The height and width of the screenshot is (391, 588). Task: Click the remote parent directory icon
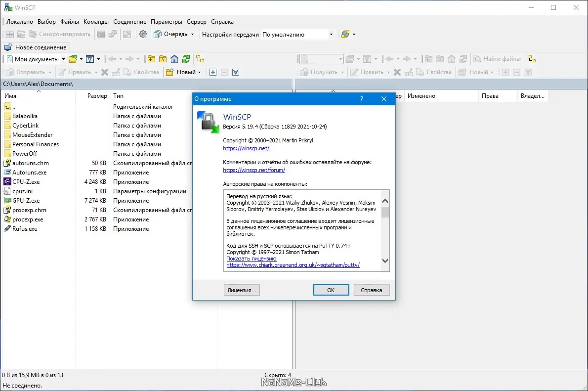[x=428, y=59]
